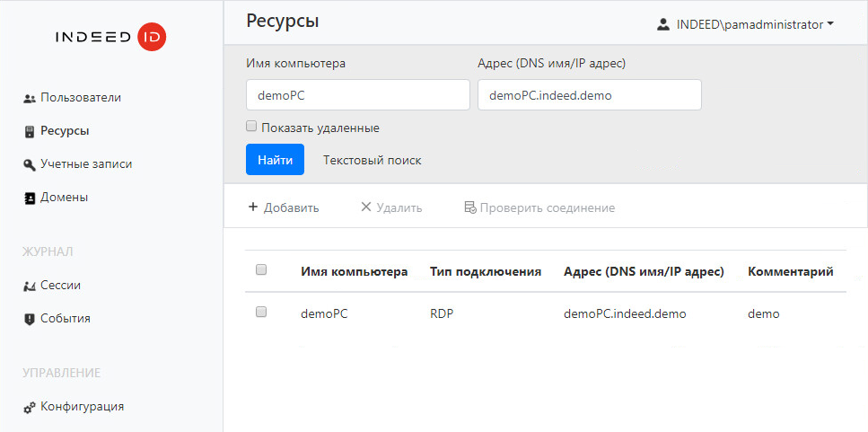This screenshot has width=868, height=432.
Task: Focus the Имя компьютера input field
Action: pyautogui.click(x=357, y=95)
